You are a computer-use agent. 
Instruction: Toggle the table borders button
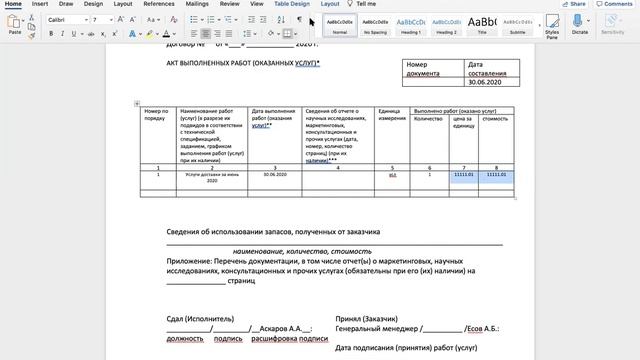287,34
